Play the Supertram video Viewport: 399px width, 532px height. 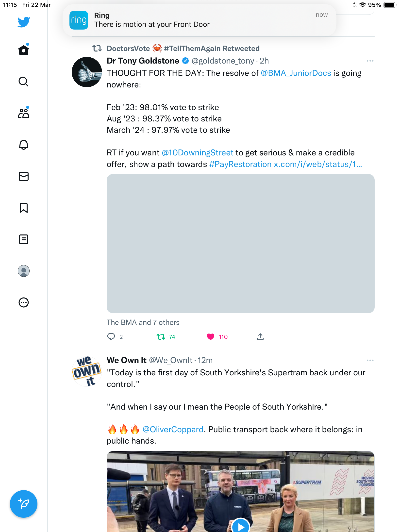(x=241, y=525)
